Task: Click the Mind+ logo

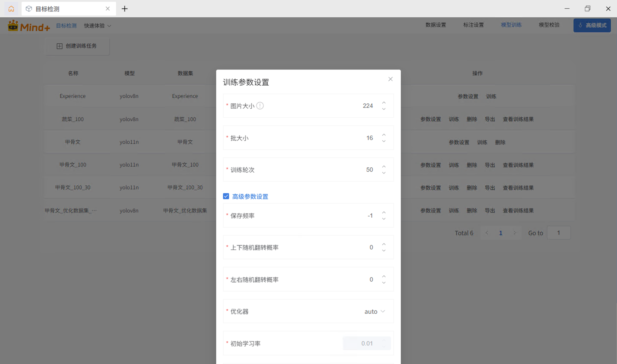Action: coord(29,25)
